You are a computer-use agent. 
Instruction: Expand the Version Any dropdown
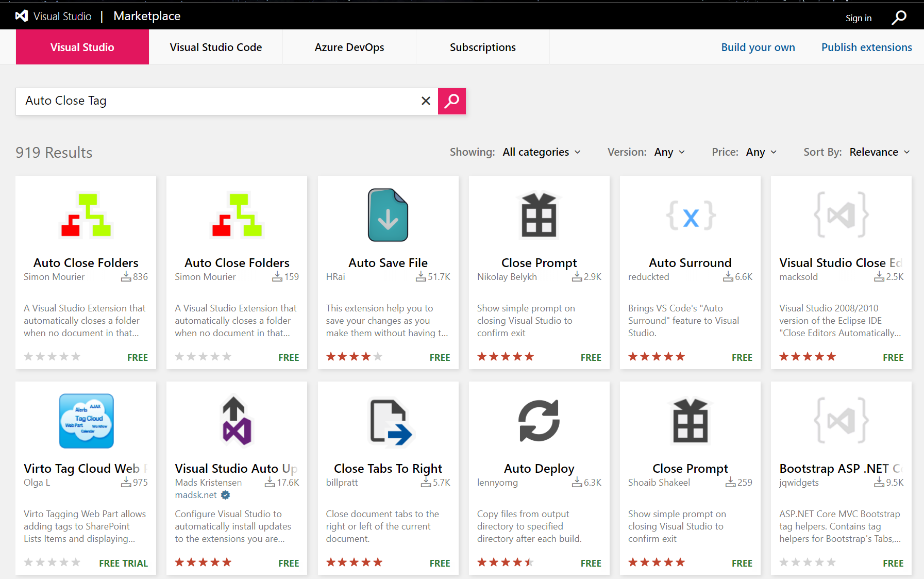(669, 152)
